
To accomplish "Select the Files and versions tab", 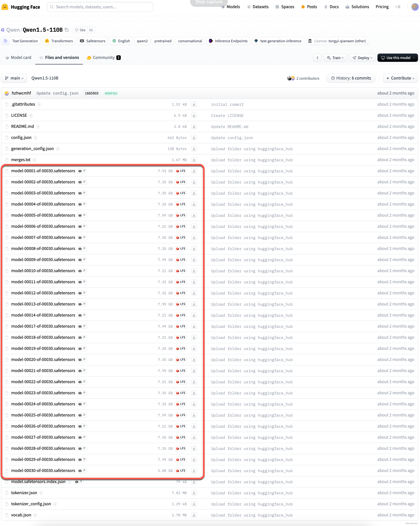I will coord(59,58).
